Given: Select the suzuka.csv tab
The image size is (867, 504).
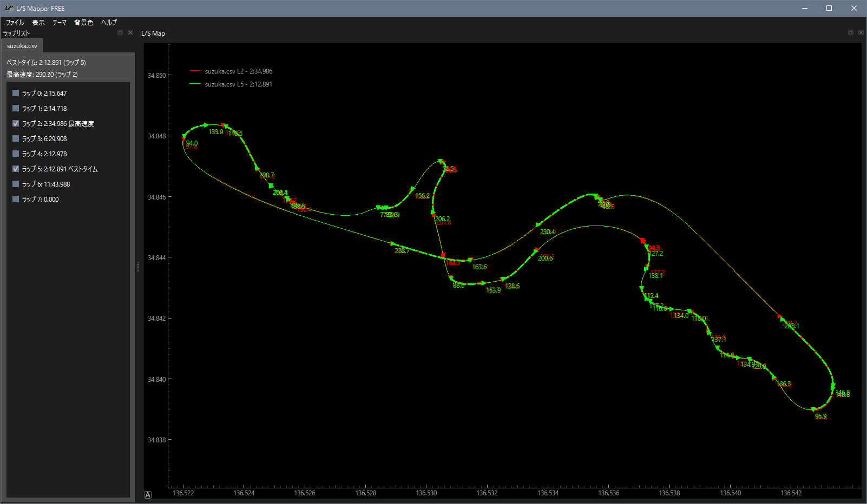Looking at the screenshot, I should tap(22, 46).
